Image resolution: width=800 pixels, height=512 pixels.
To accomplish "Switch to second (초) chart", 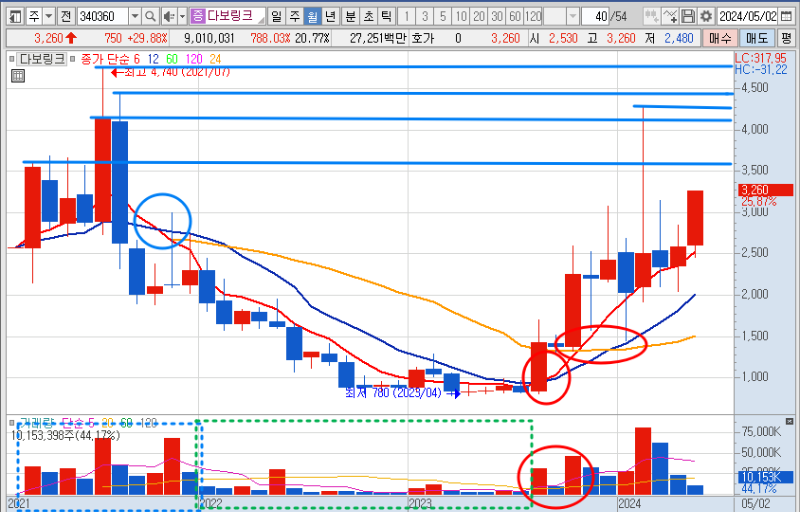I will [368, 17].
